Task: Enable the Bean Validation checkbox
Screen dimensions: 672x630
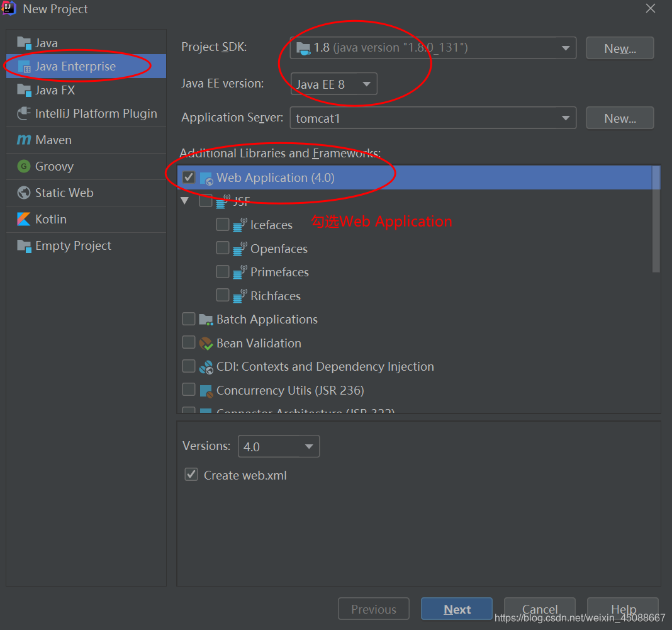Action: (189, 342)
